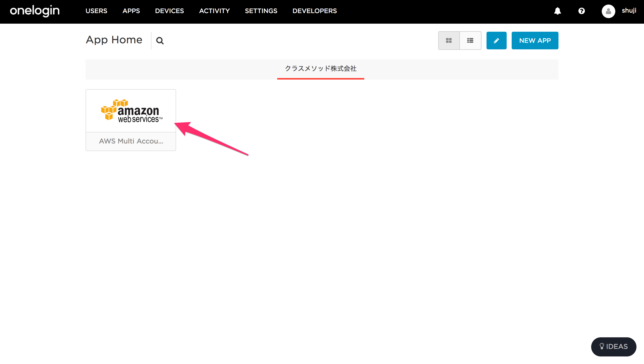The width and height of the screenshot is (644, 364).
Task: Click the notification bell icon
Action: [557, 11]
